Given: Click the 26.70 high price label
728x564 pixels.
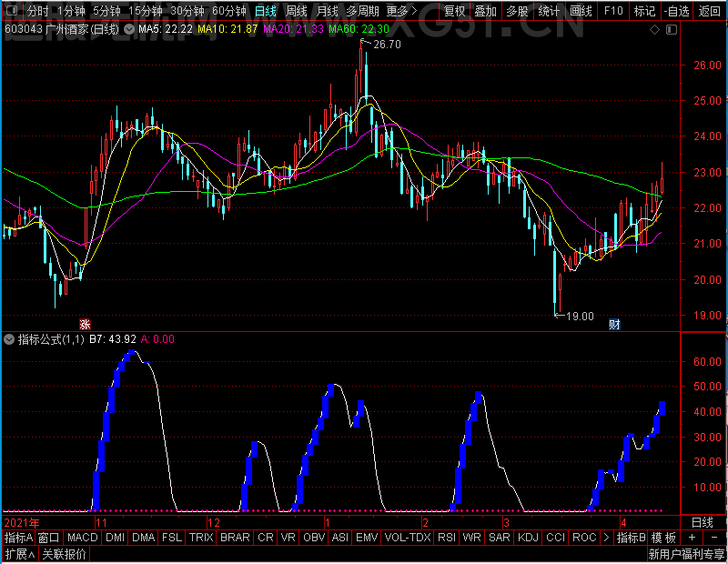Looking at the screenshot, I should (x=387, y=45).
